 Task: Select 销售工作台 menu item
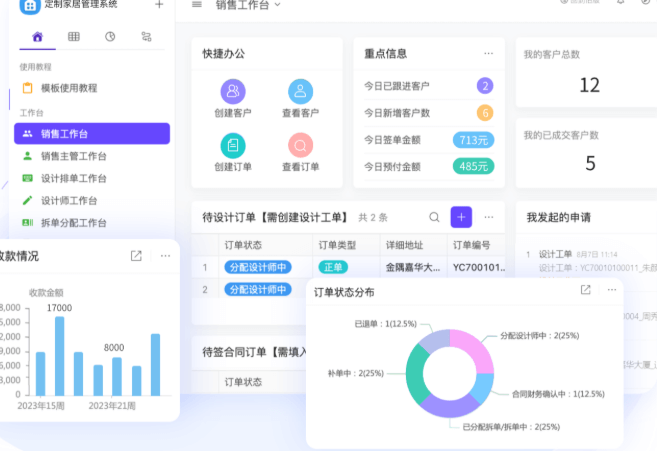pyautogui.click(x=92, y=134)
